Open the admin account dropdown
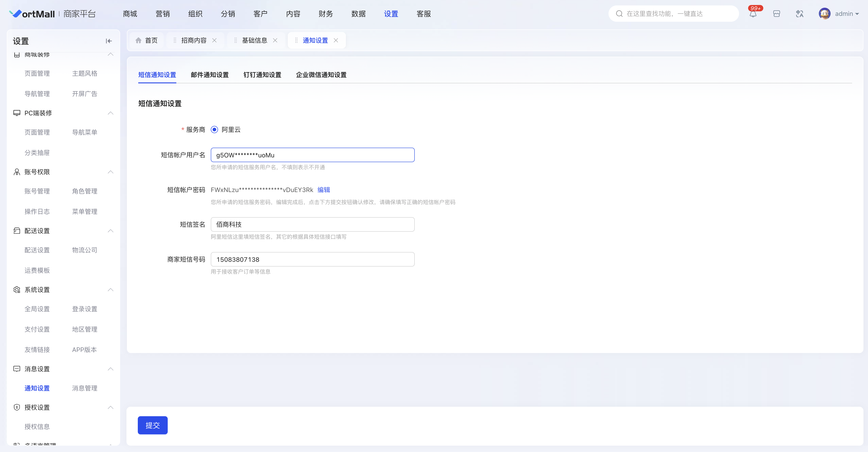Screen dimensions: 868x452 tap(846, 14)
